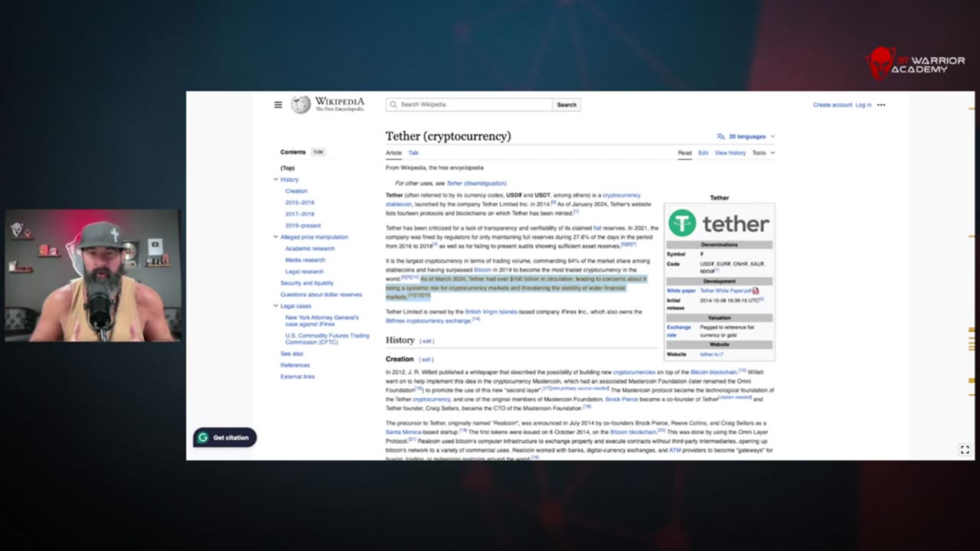Go to Questions about dollar reserves
980x551 pixels.
click(321, 295)
